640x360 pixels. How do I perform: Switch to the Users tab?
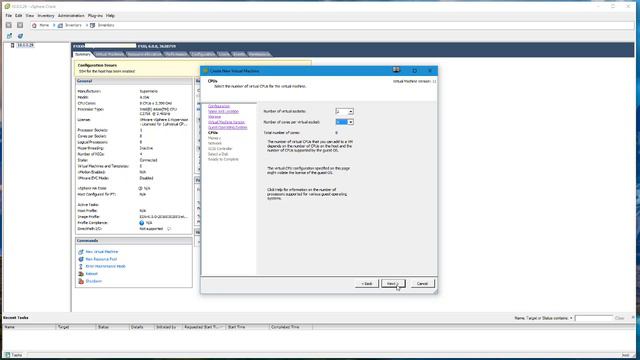pyautogui.click(x=224, y=54)
